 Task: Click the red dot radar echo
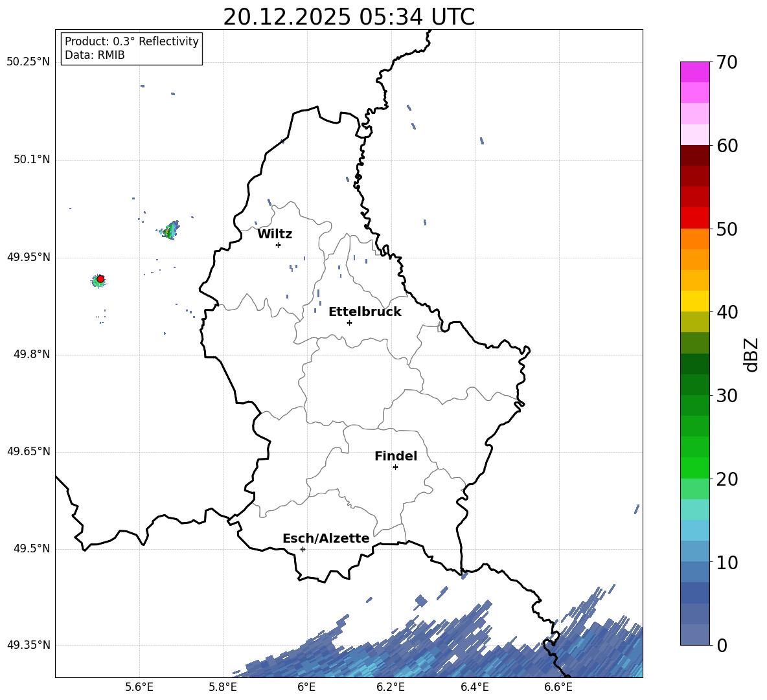(x=100, y=278)
